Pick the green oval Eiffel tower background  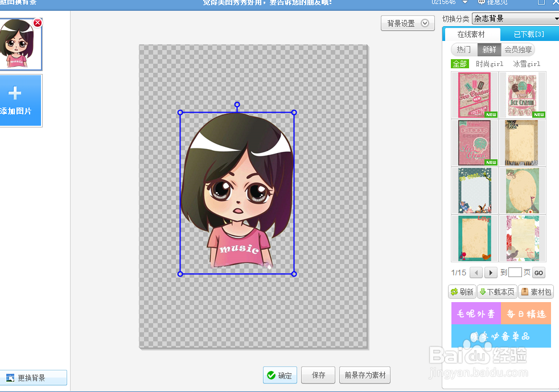click(x=523, y=191)
